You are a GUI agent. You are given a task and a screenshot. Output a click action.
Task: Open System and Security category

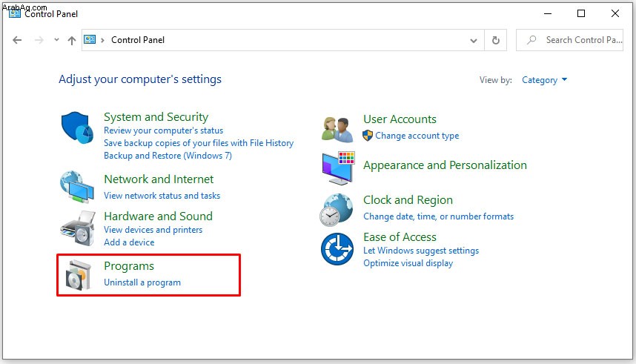[x=156, y=117]
